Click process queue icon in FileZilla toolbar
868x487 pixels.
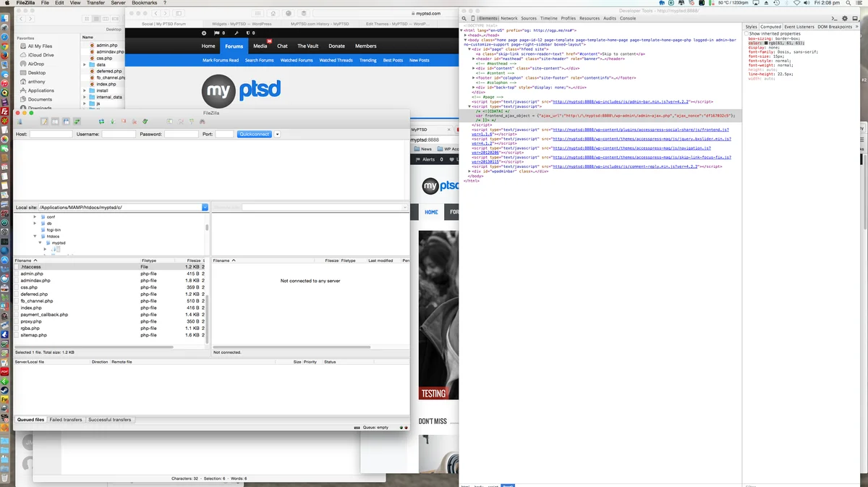coord(112,122)
